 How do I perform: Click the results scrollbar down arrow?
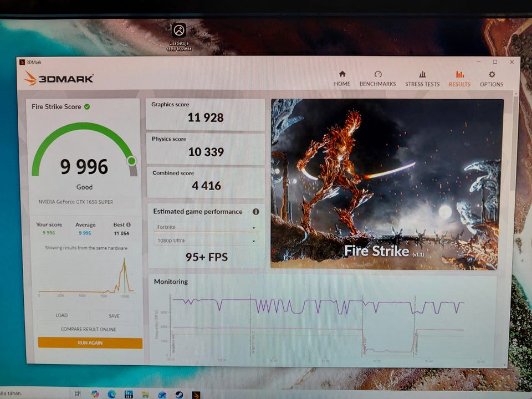pos(504,365)
